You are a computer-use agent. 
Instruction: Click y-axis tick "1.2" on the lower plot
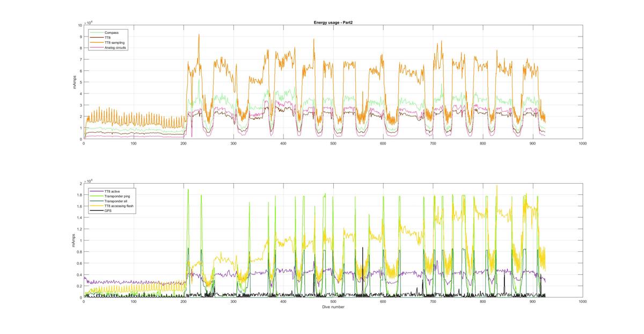click(79, 229)
